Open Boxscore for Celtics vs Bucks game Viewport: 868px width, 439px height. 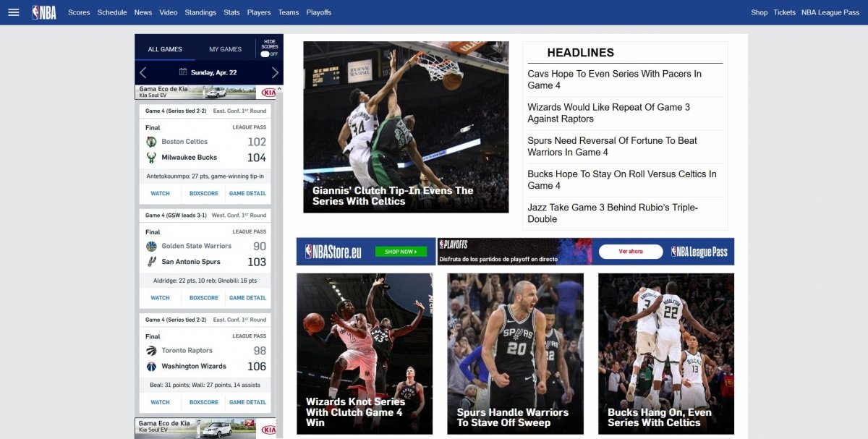(x=204, y=194)
